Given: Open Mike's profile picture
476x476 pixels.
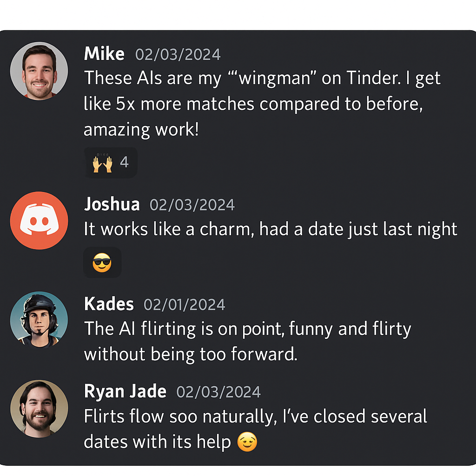Looking at the screenshot, I should (x=39, y=71).
